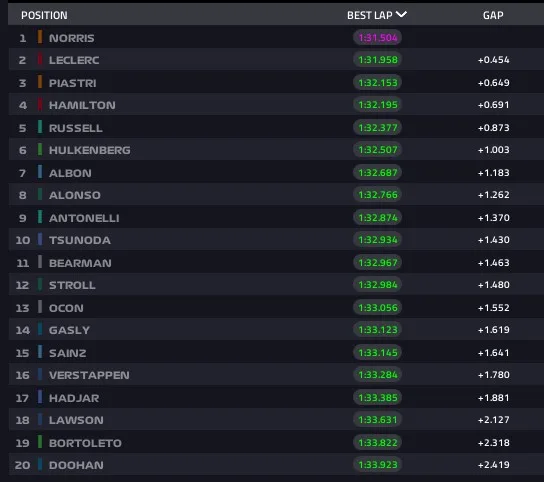Click Lawson's gap value +2.127
This screenshot has width=544, height=482.
[x=493, y=420]
